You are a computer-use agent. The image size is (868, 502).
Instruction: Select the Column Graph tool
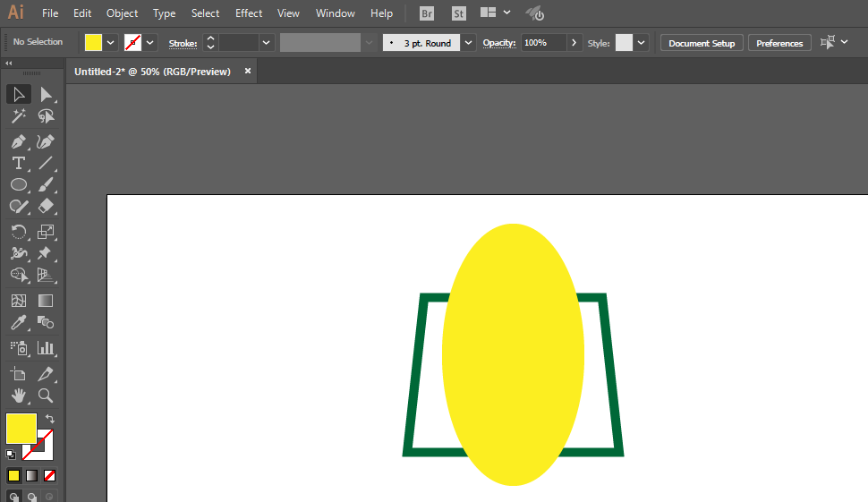46,348
